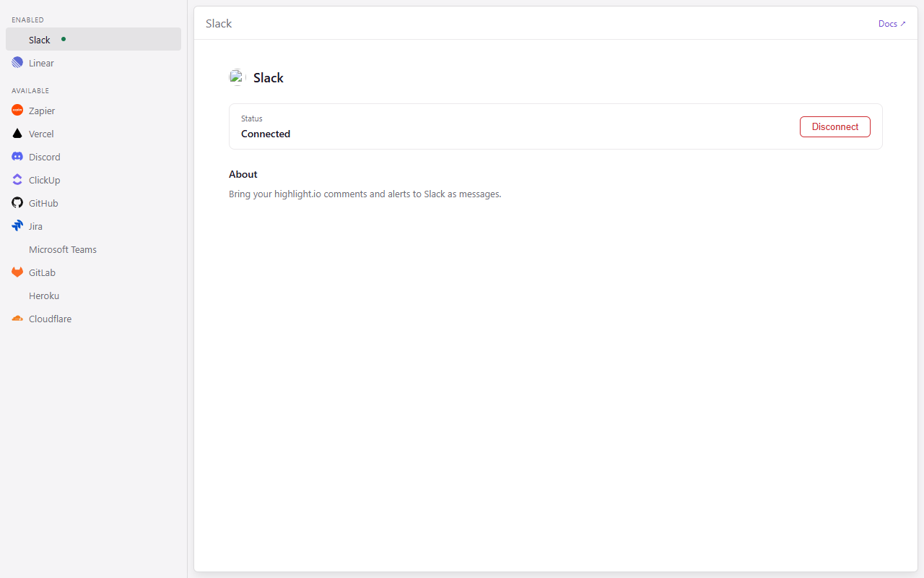The image size is (924, 578).
Task: Click the Zapier logo icon
Action: tap(17, 111)
